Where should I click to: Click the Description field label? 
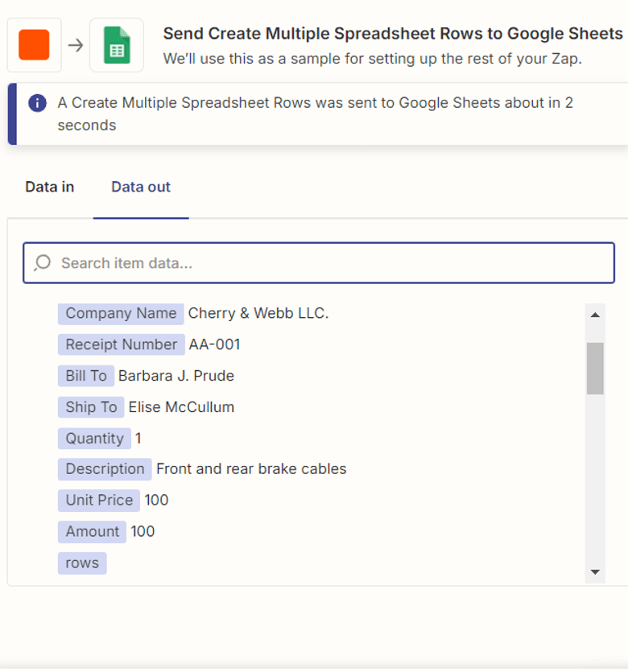pos(105,469)
